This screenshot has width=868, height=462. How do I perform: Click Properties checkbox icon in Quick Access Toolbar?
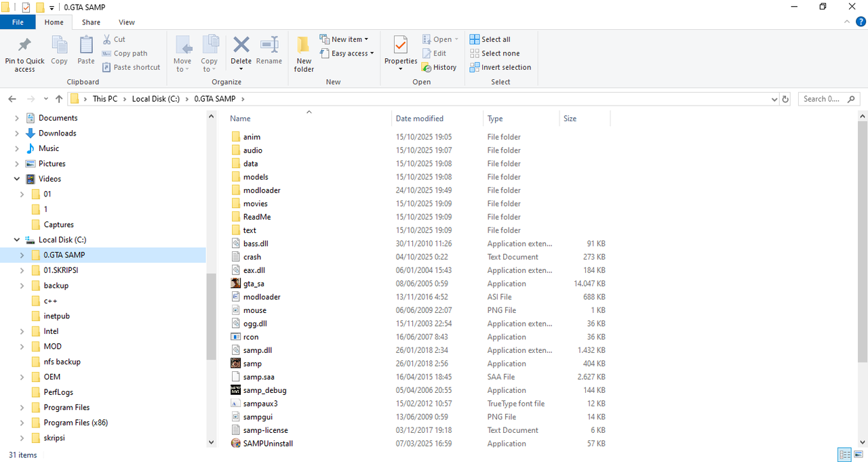(x=26, y=7)
